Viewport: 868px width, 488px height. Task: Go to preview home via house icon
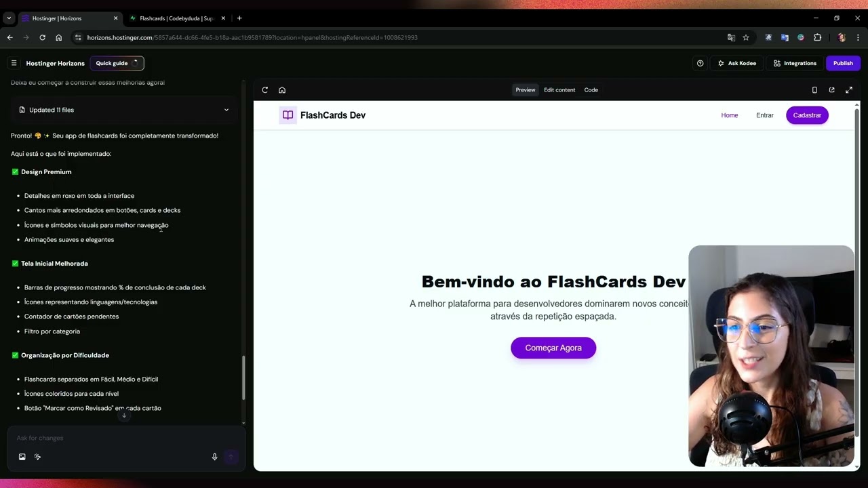click(x=282, y=89)
